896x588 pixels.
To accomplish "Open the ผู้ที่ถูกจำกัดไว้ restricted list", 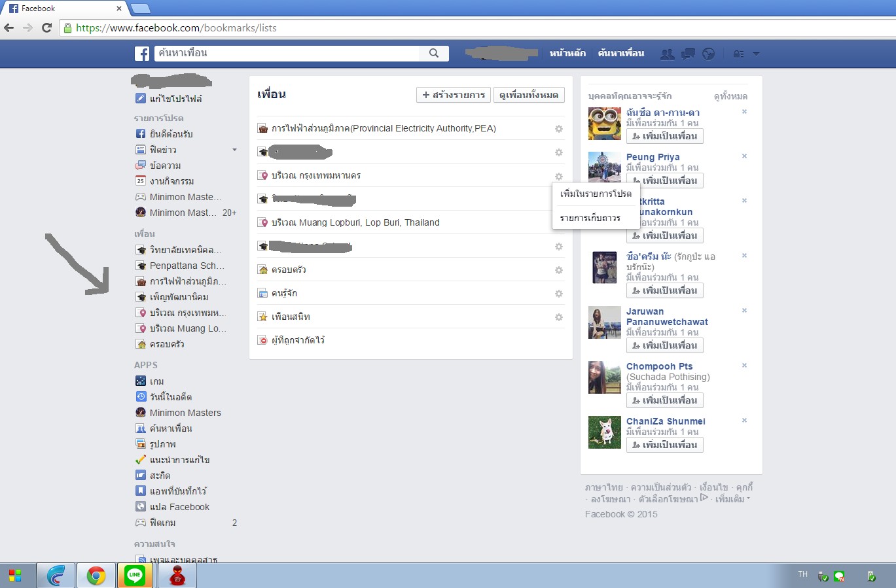I will [x=298, y=341].
